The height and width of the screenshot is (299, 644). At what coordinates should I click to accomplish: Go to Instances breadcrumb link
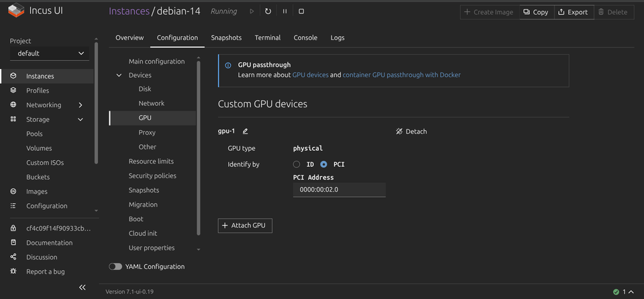(129, 11)
